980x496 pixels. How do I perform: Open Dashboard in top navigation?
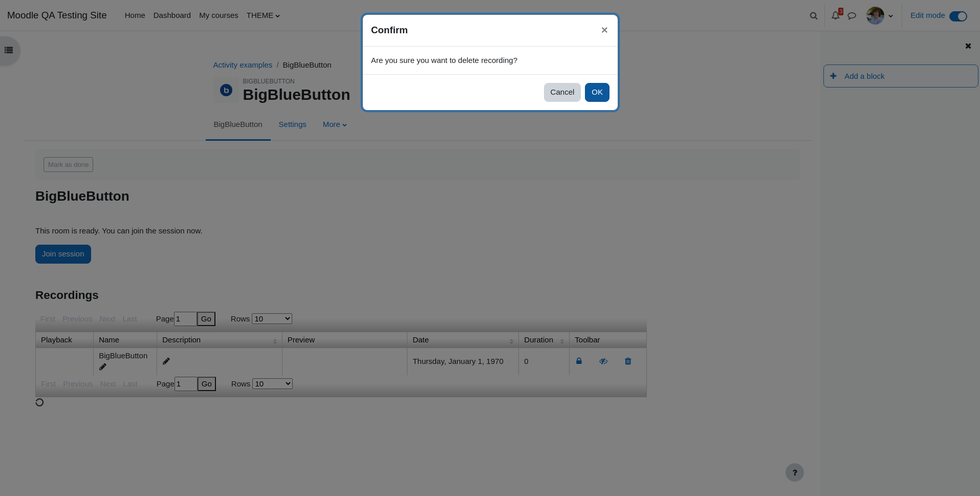172,15
